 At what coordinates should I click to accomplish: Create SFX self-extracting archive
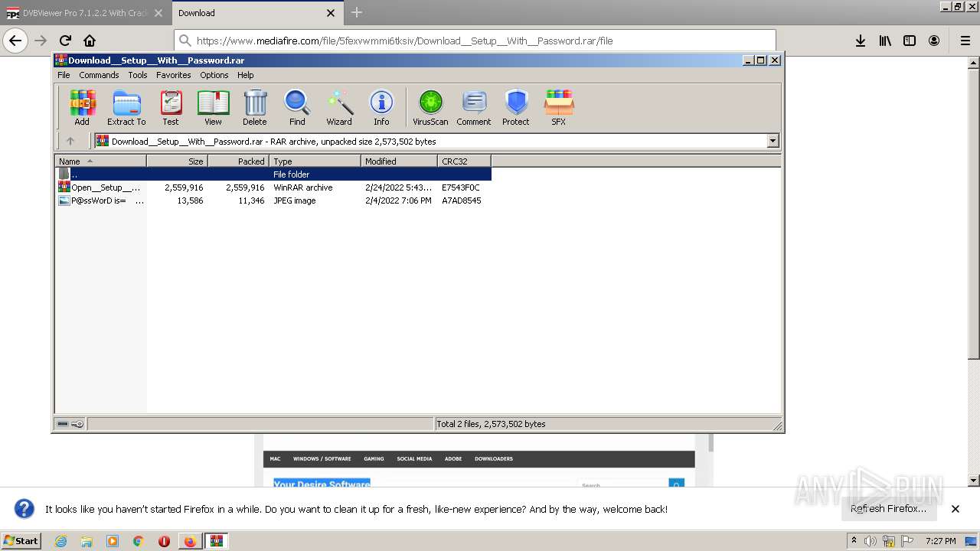pyautogui.click(x=559, y=107)
